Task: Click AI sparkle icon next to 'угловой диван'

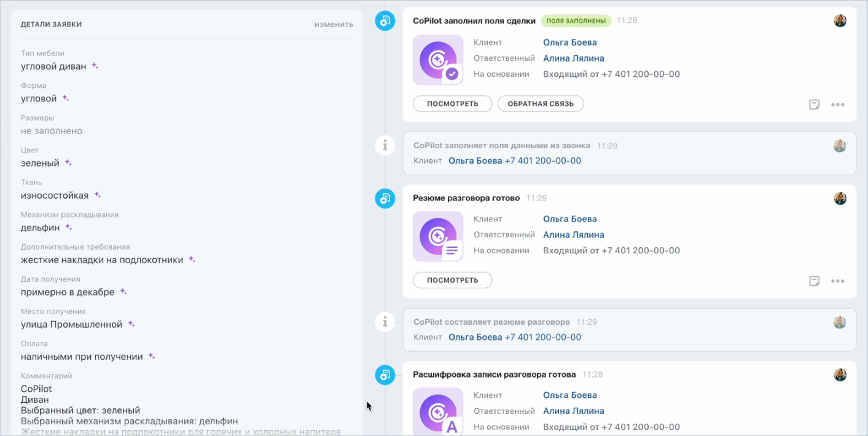Action: [x=95, y=66]
